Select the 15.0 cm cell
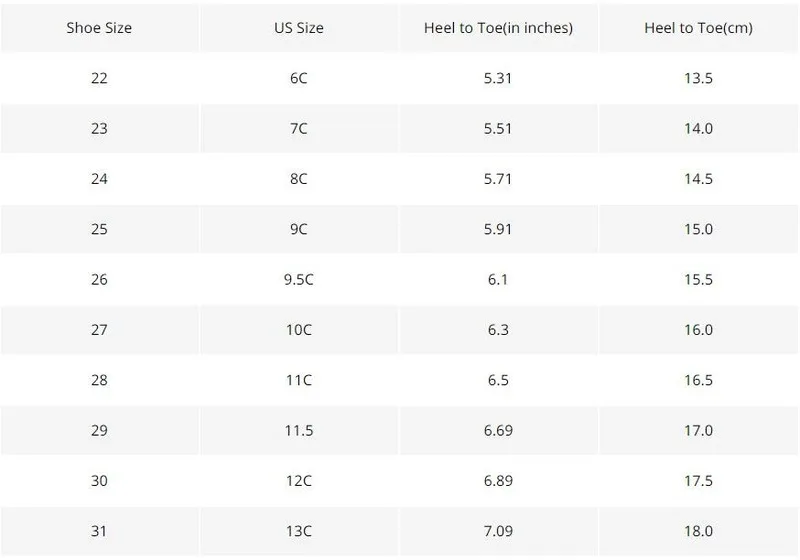Viewport: 800px width, 560px height. tap(699, 229)
